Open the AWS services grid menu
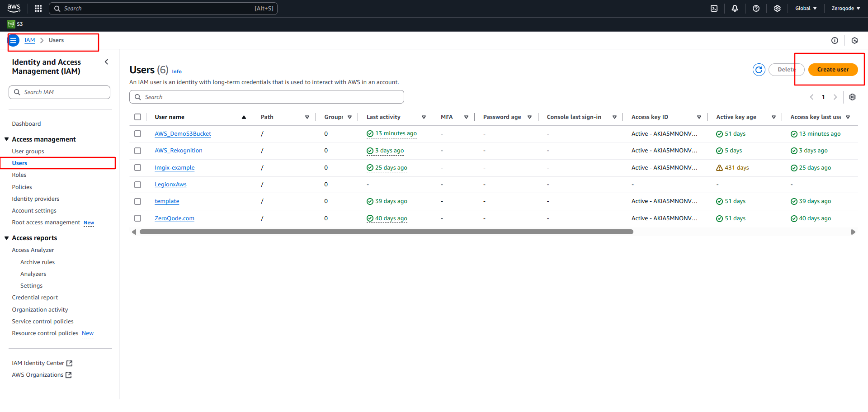This screenshot has height=412, width=868. [38, 9]
